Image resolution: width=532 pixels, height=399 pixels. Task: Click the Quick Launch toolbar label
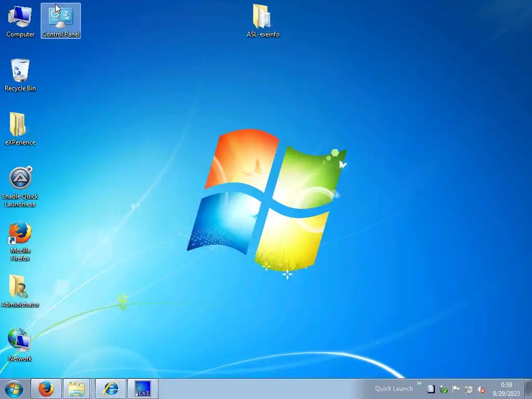(x=394, y=389)
